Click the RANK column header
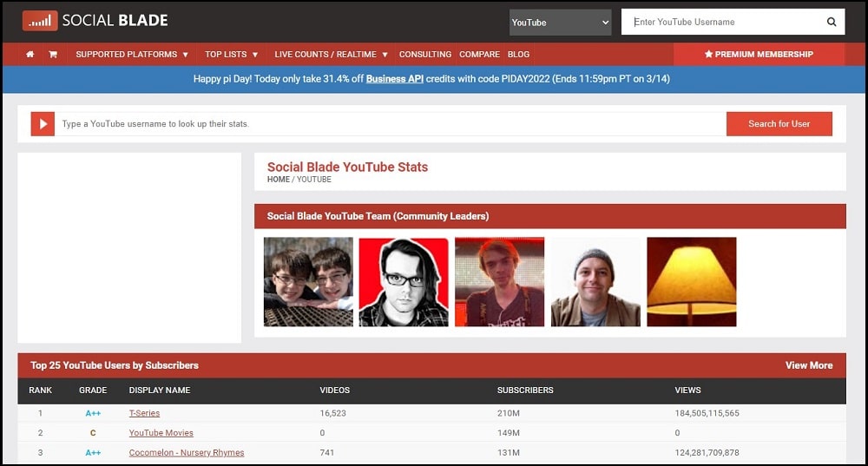This screenshot has width=868, height=466. [x=41, y=391]
